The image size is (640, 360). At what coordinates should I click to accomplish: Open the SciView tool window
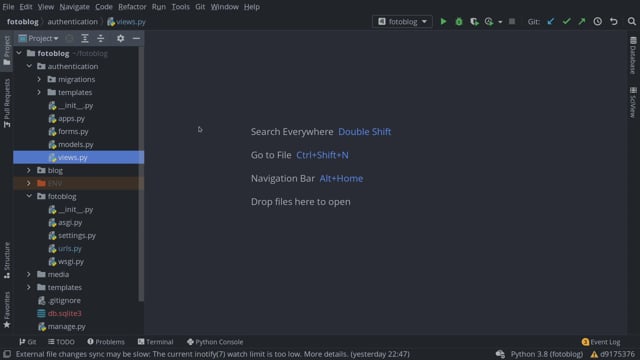pos(633,102)
